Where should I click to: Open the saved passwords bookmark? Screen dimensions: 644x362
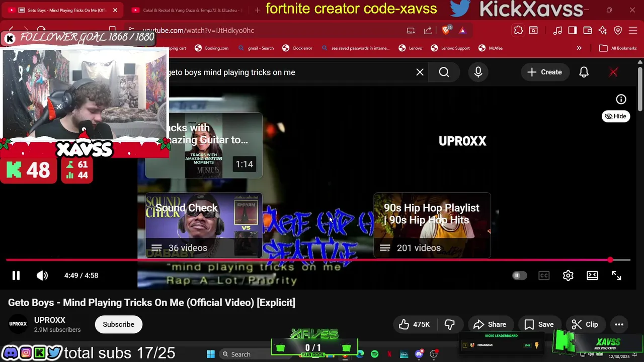355,48
